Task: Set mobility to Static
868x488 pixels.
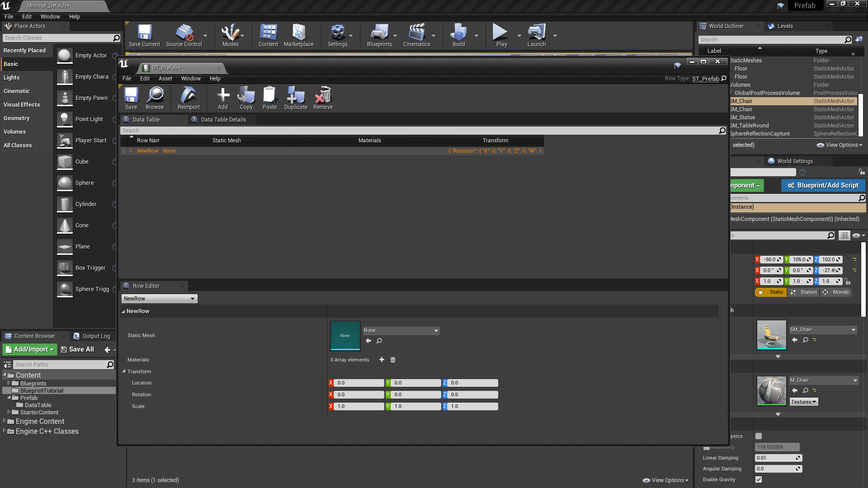Action: [x=771, y=292]
